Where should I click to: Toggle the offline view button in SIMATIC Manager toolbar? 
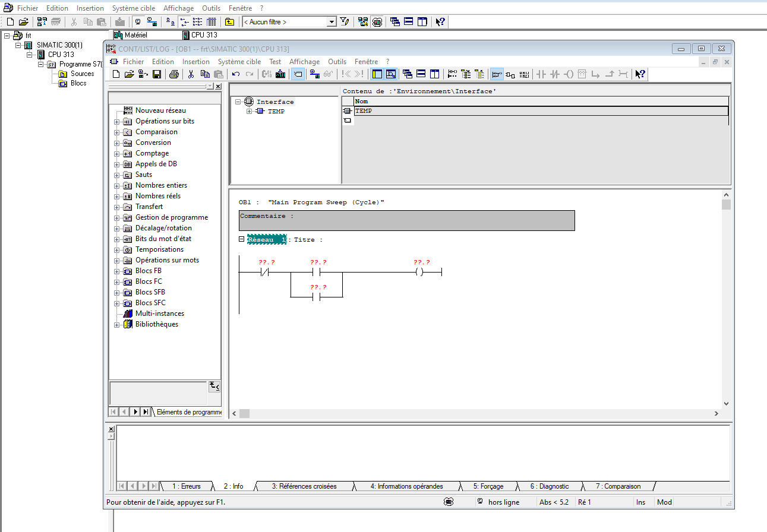tap(138, 22)
